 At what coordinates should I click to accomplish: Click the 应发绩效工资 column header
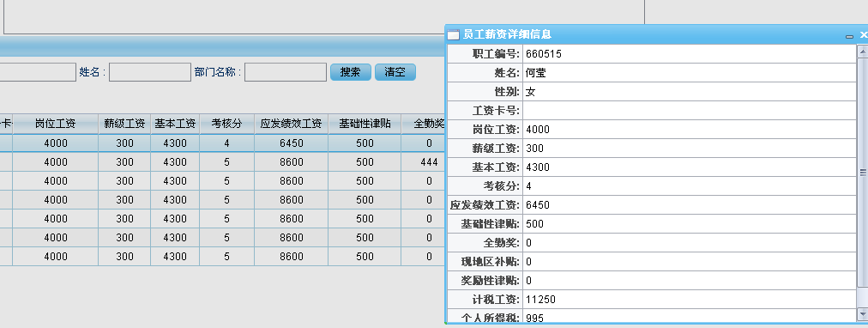[291, 125]
